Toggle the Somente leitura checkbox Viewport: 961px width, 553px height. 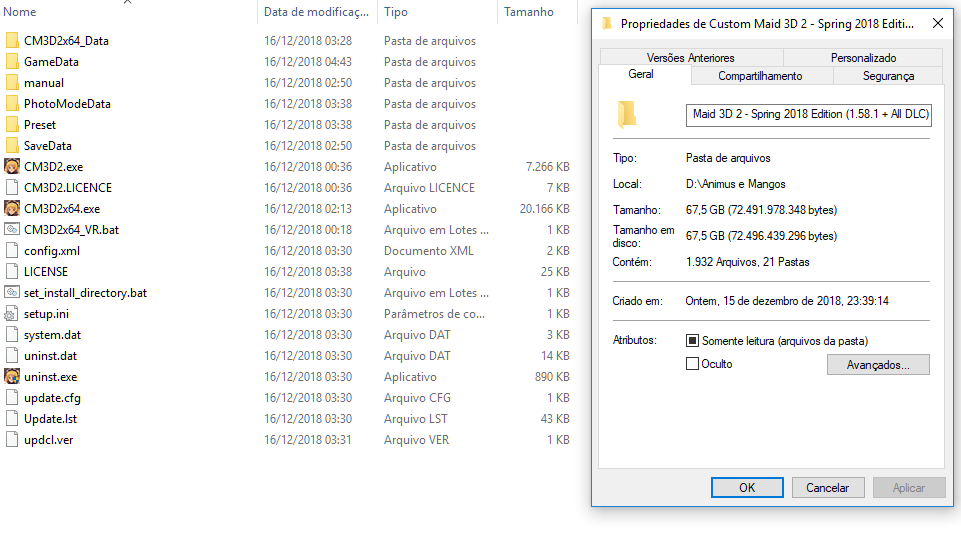[x=692, y=340]
